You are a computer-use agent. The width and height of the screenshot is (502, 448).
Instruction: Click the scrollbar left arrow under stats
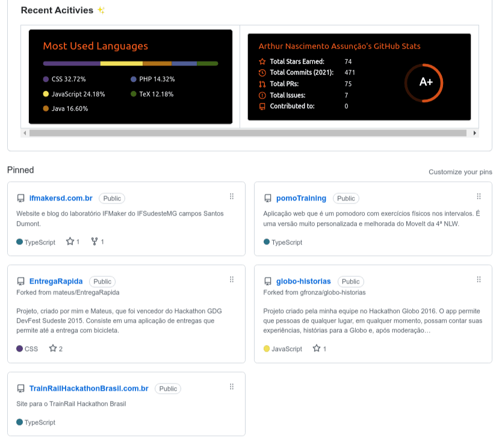(25, 133)
